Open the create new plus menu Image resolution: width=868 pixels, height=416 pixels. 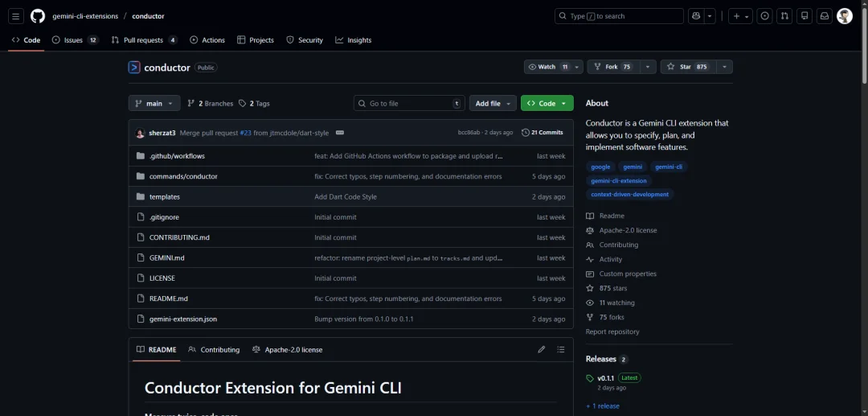click(x=740, y=16)
